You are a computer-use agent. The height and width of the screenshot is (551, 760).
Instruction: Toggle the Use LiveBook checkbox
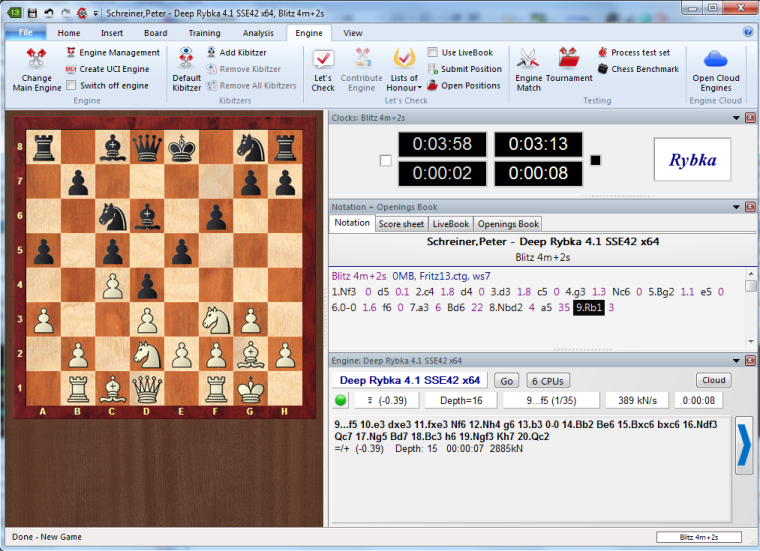[432, 53]
